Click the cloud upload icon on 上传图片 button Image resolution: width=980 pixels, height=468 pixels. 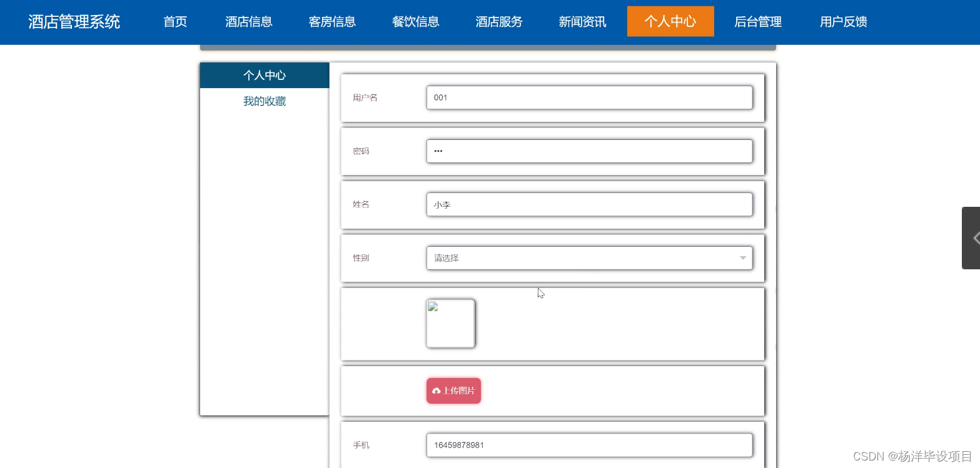pos(437,391)
